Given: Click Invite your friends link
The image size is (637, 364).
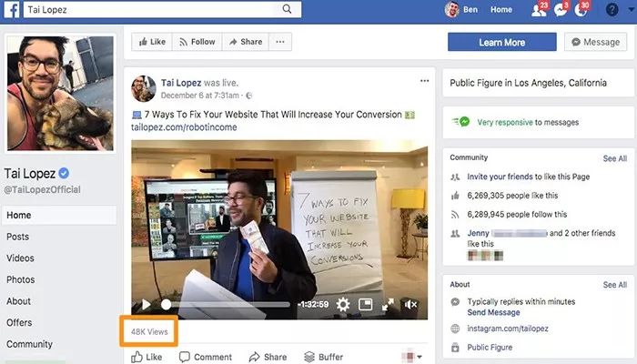Looking at the screenshot, I should (500, 177).
